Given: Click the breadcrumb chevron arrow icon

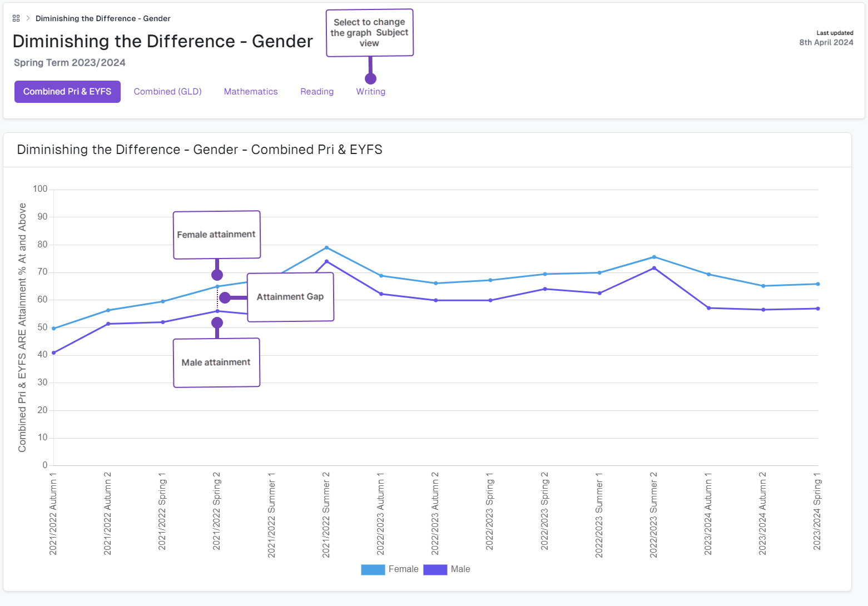Looking at the screenshot, I should point(28,18).
